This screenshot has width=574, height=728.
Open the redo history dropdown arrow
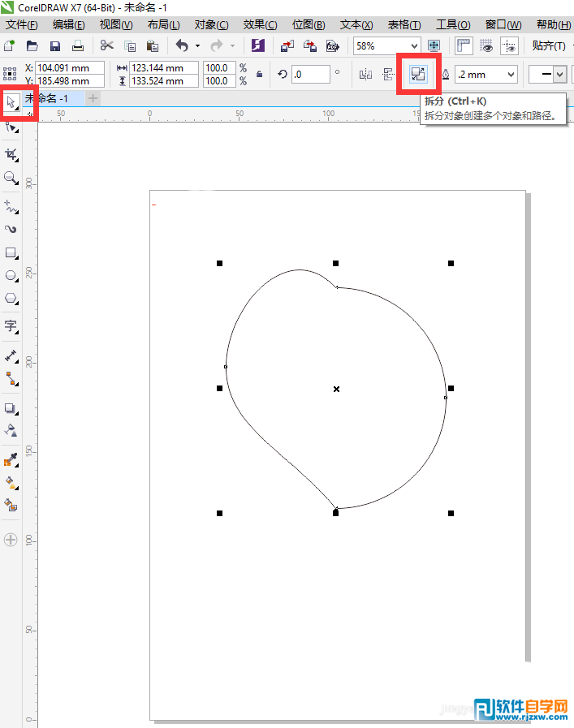tap(233, 45)
